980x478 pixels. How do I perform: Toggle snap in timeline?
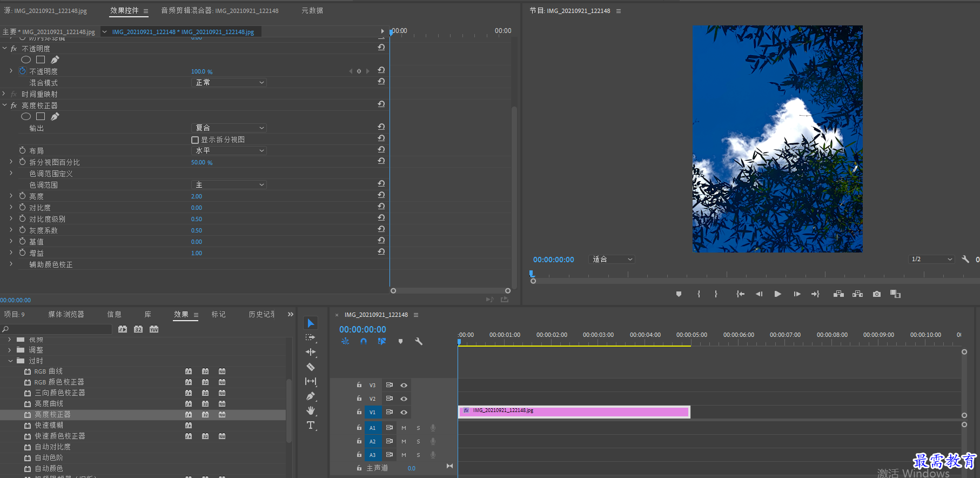(364, 341)
